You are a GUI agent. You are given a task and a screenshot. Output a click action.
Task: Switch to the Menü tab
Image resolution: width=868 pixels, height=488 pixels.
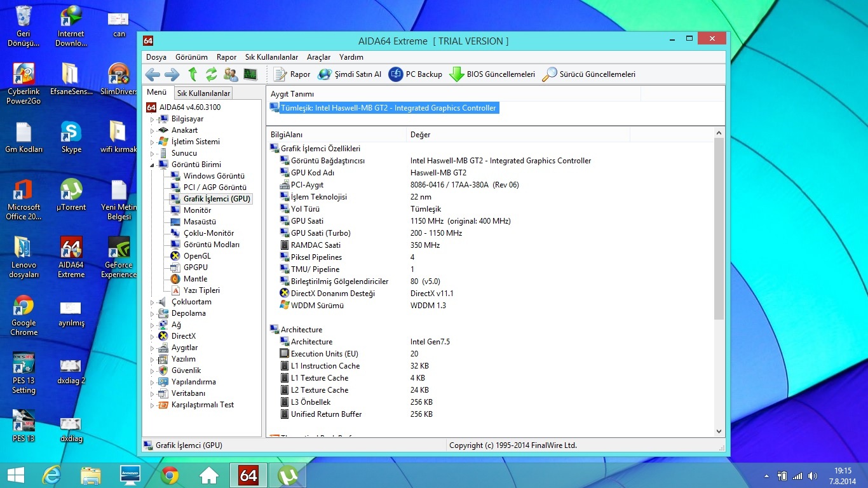pyautogui.click(x=156, y=93)
